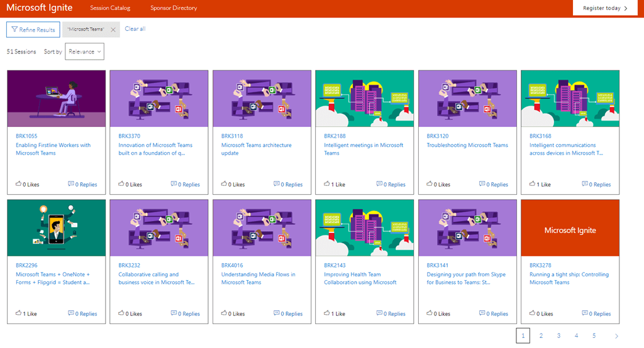Go to results page 2

(541, 335)
